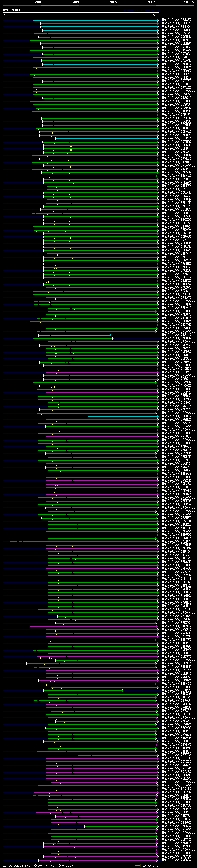Open hit UniRef100_Q7RMU4
197x868 pixels.
[x=177, y=155]
